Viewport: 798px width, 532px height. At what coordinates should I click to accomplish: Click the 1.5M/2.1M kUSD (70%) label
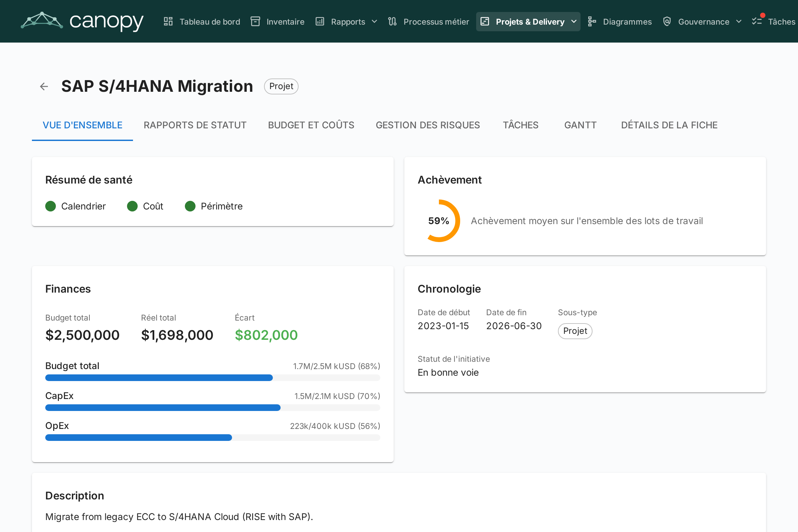coord(337,396)
